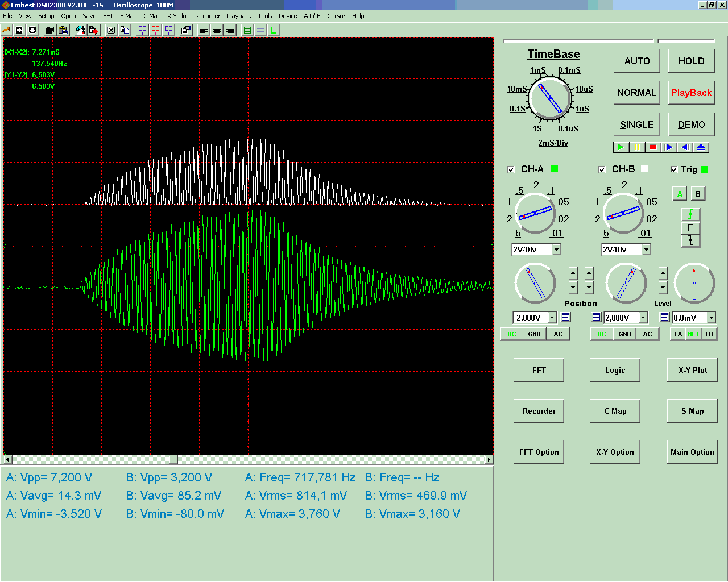
Task: Click the toolbar icon with red-arrow film strip
Action: (x=94, y=30)
